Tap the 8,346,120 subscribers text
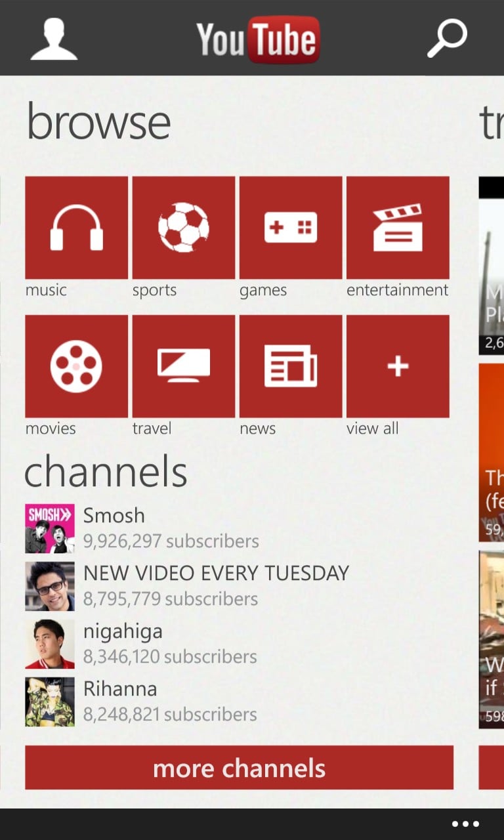504x840 pixels. (x=170, y=657)
